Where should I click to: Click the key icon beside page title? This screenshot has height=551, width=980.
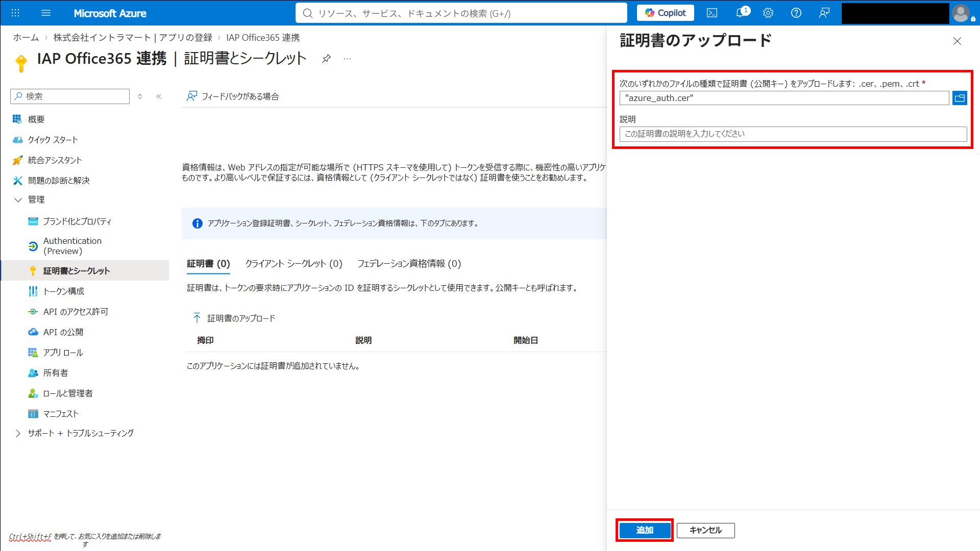tap(21, 63)
